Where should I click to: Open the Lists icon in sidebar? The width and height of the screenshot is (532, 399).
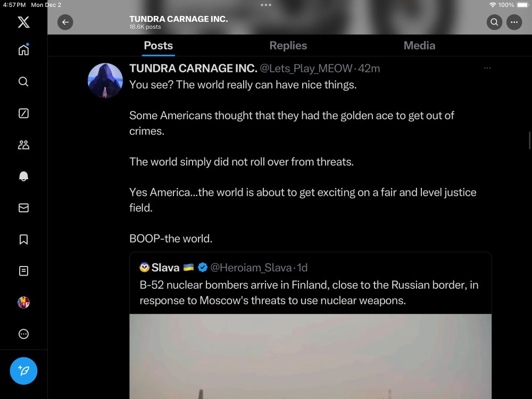click(23, 271)
